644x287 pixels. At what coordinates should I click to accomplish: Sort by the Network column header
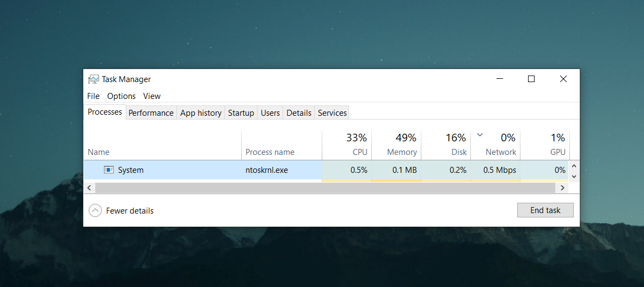pos(496,145)
